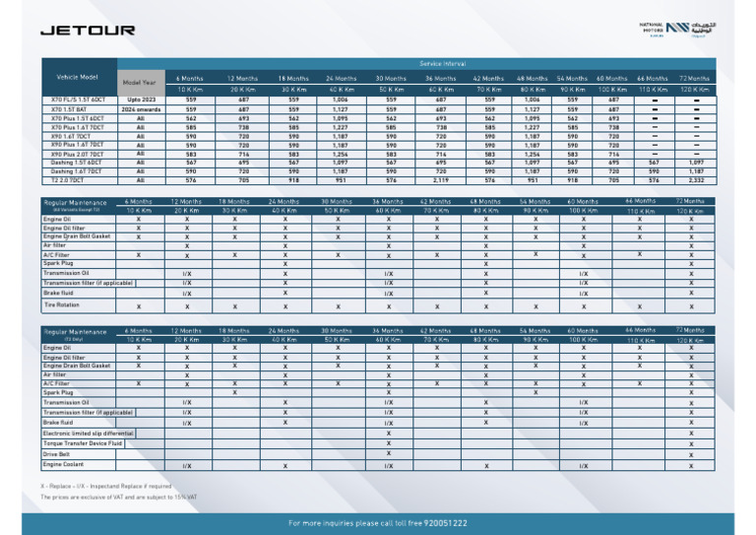
Task: Select the '2,332' price in the T2 row
Action: [696, 180]
